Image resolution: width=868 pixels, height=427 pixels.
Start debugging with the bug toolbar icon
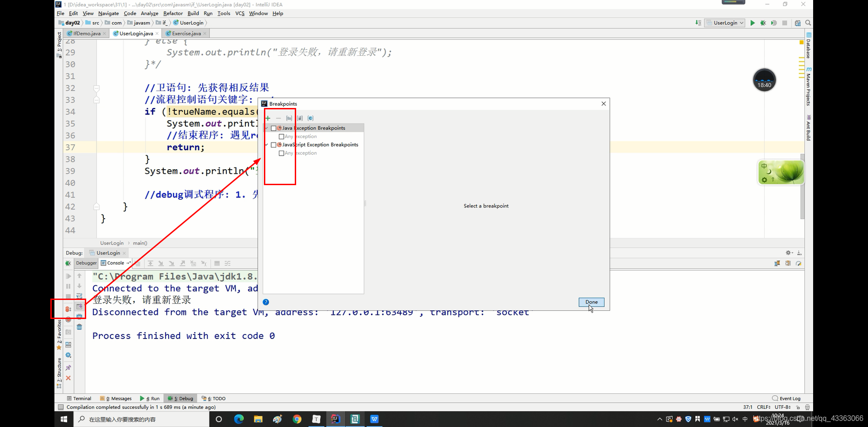tap(763, 23)
